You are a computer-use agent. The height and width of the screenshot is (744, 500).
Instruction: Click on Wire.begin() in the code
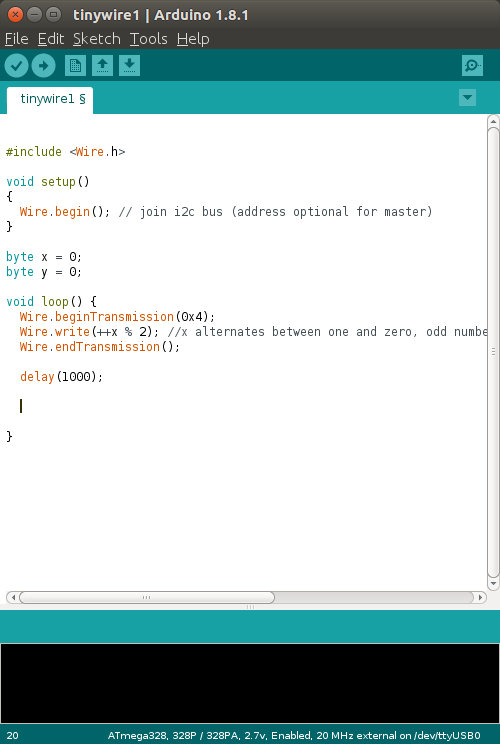[x=65, y=212]
